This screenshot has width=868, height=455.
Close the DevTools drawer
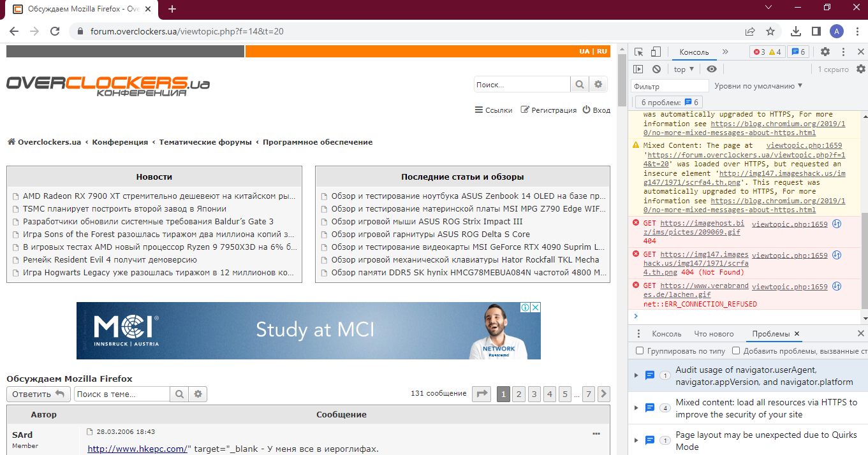click(861, 333)
